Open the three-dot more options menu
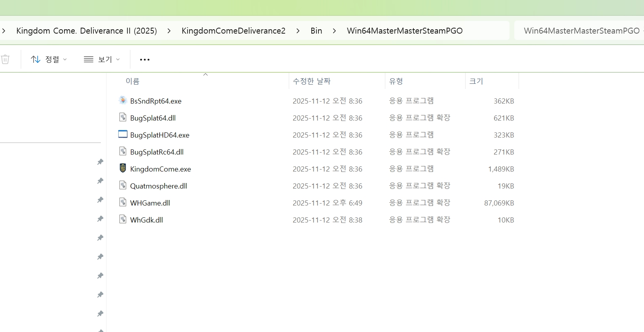The height and width of the screenshot is (332, 644). [x=145, y=60]
